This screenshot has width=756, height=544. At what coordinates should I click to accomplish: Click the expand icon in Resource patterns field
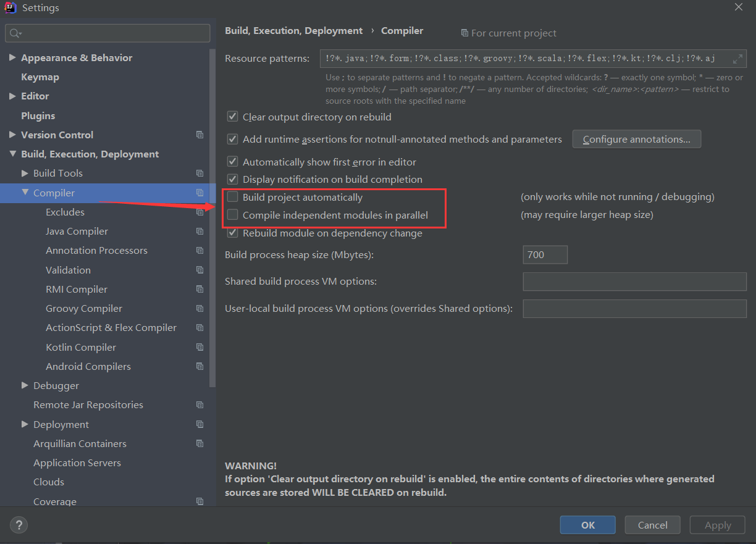[737, 59]
